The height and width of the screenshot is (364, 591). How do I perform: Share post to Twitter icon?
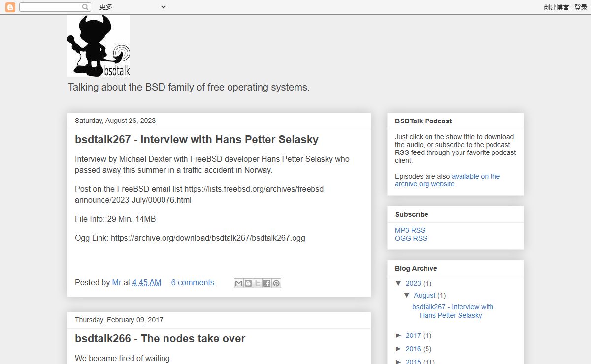click(x=258, y=283)
